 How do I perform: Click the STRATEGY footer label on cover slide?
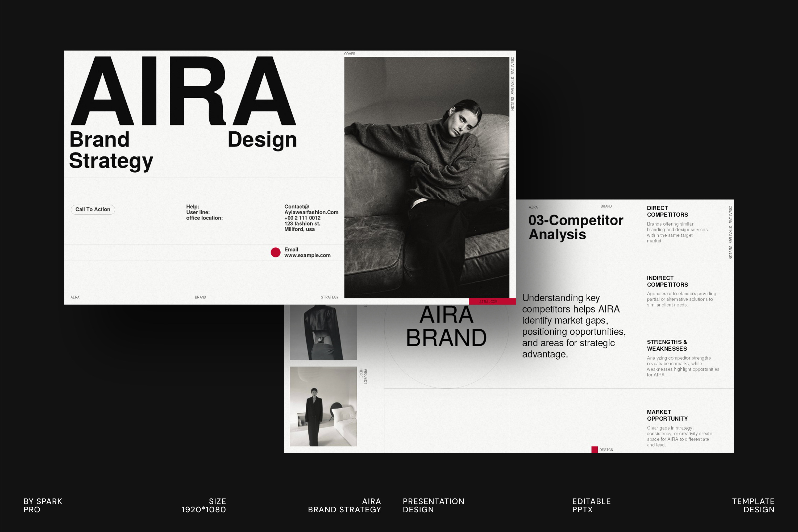pos(329,297)
